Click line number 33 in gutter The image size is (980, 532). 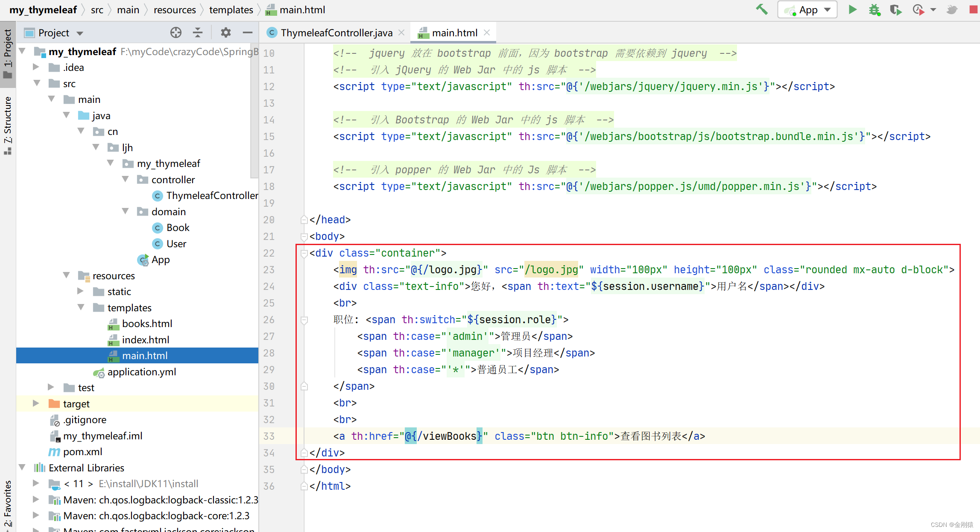(269, 436)
